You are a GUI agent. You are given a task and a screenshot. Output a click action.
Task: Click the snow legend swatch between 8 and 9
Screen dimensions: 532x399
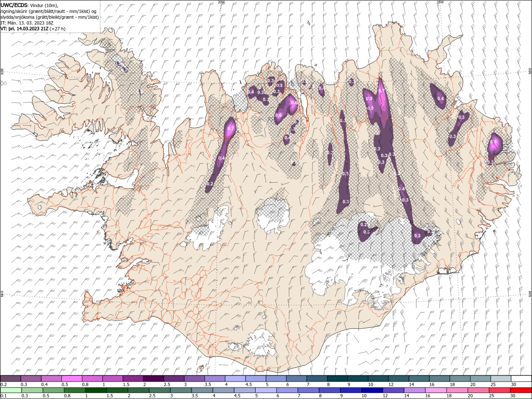pyautogui.click(x=337, y=379)
